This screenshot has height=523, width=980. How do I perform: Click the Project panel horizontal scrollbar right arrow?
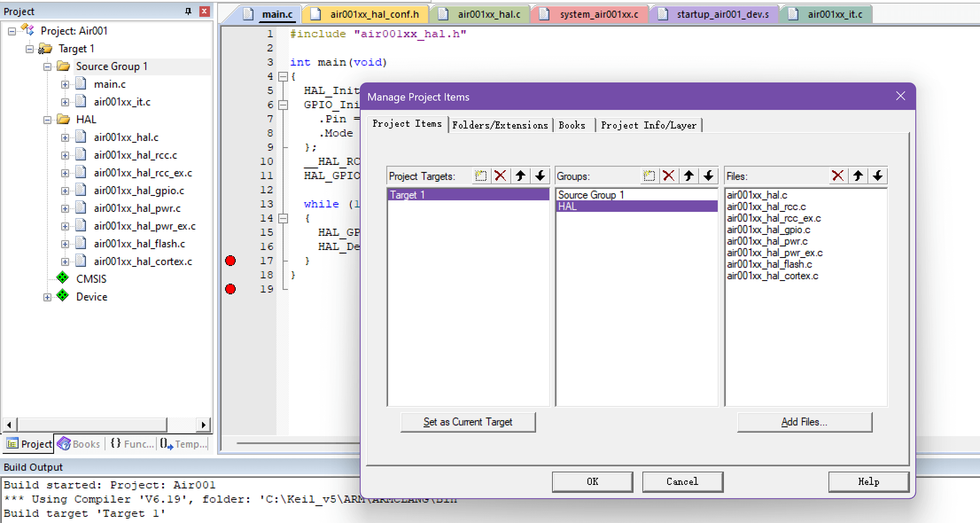(203, 425)
